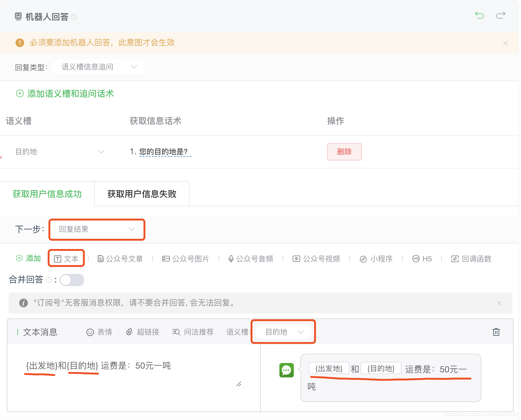Click help icon next to 合并回答

coord(49,280)
